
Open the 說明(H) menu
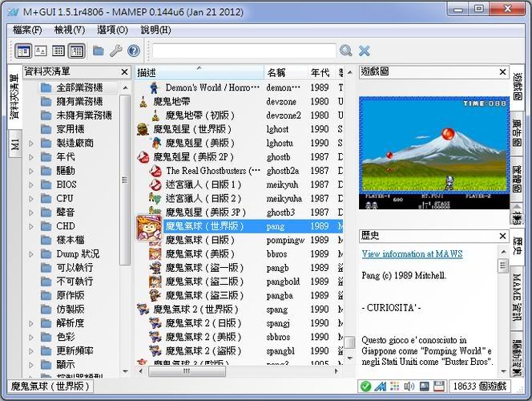(x=155, y=30)
